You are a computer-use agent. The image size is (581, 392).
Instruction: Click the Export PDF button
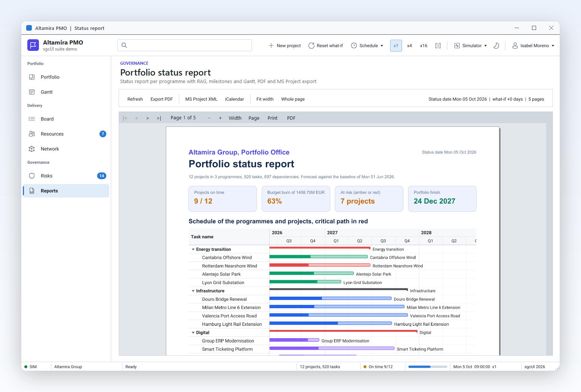pos(162,99)
